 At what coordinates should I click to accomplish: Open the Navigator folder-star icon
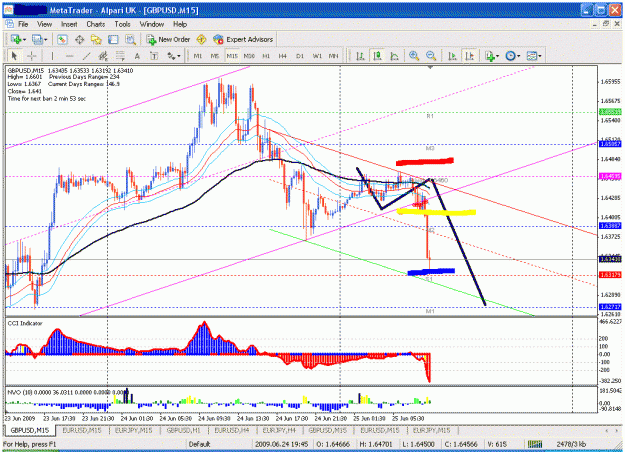point(96,39)
